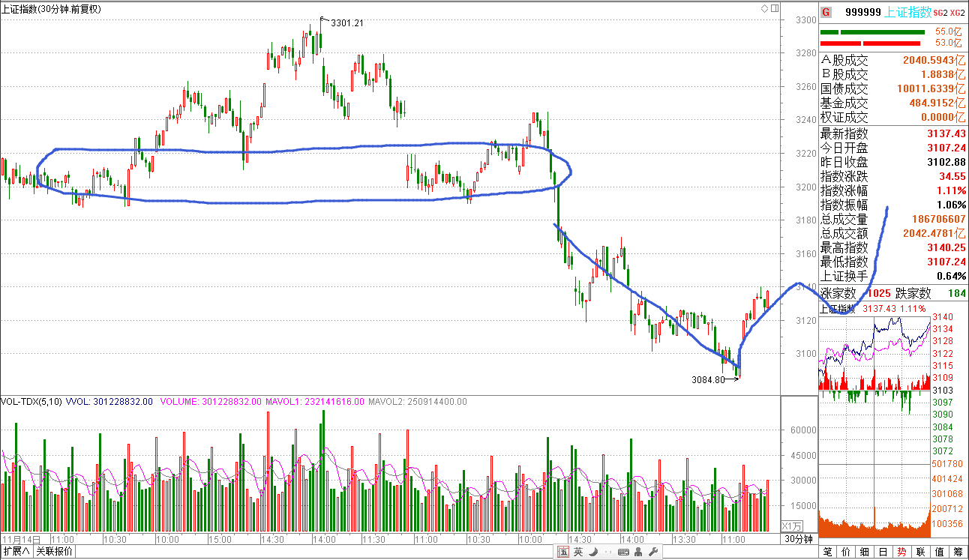Click the 上证指数 name link
This screenshot has height=560, width=969.
(908, 12)
